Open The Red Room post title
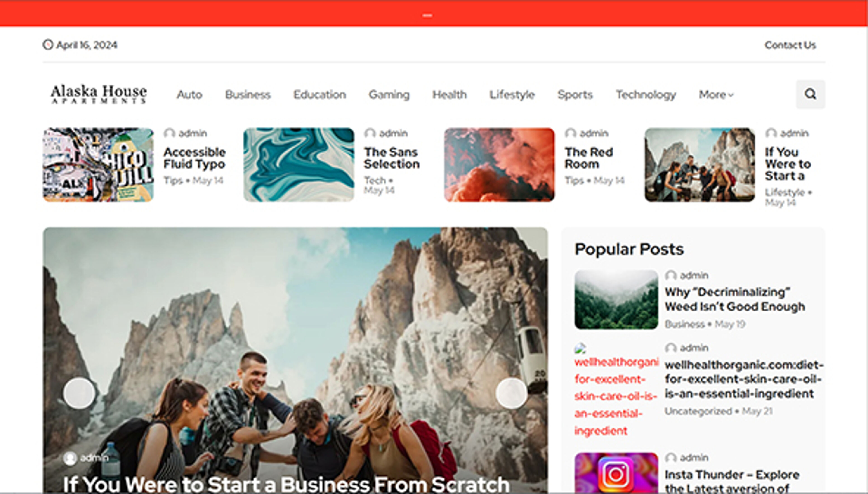The height and width of the screenshot is (494, 868). [589, 158]
